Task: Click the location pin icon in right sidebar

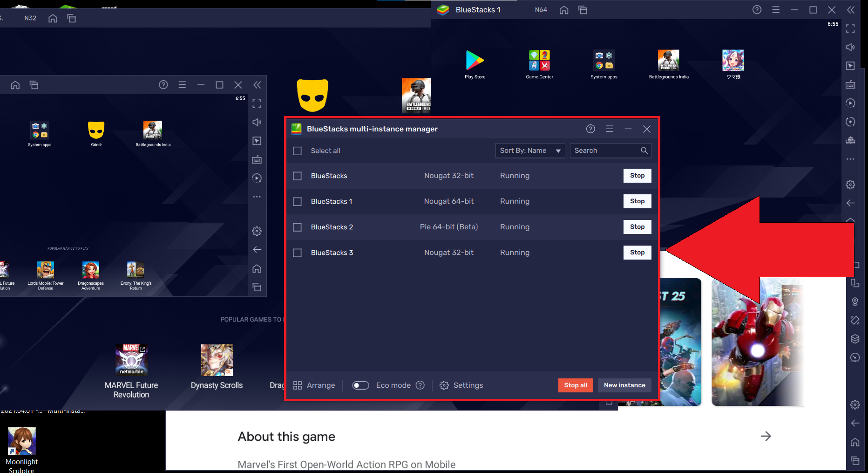Action: tap(855, 302)
